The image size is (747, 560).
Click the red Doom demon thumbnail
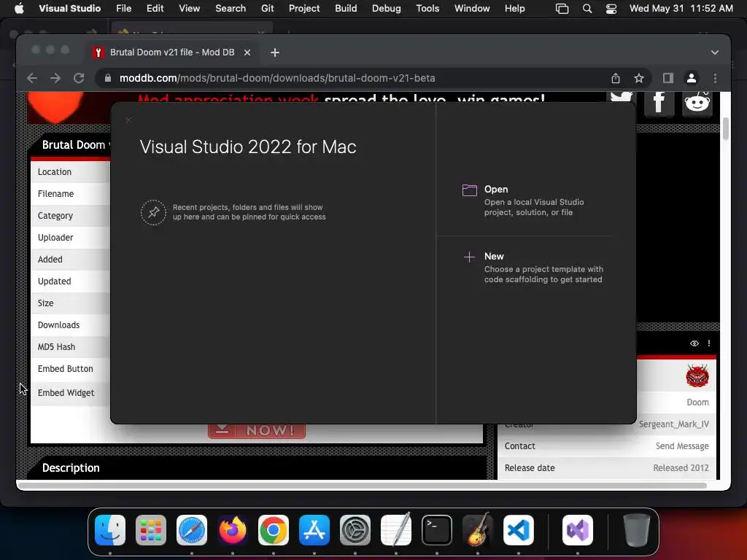(x=697, y=376)
